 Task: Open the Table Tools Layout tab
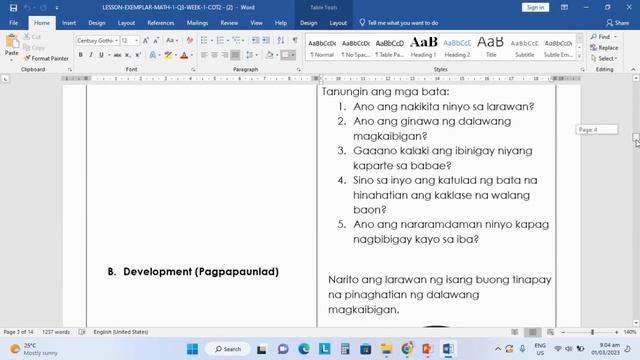tap(338, 23)
